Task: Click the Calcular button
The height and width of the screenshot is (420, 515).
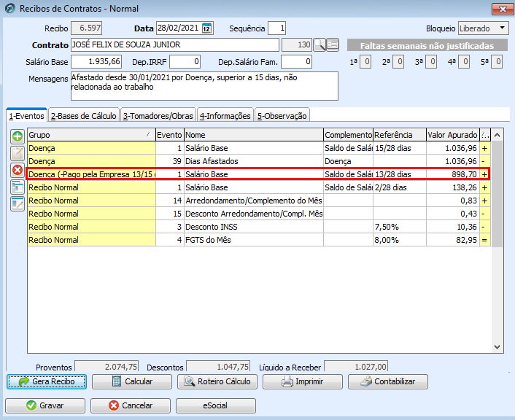Action: [132, 381]
